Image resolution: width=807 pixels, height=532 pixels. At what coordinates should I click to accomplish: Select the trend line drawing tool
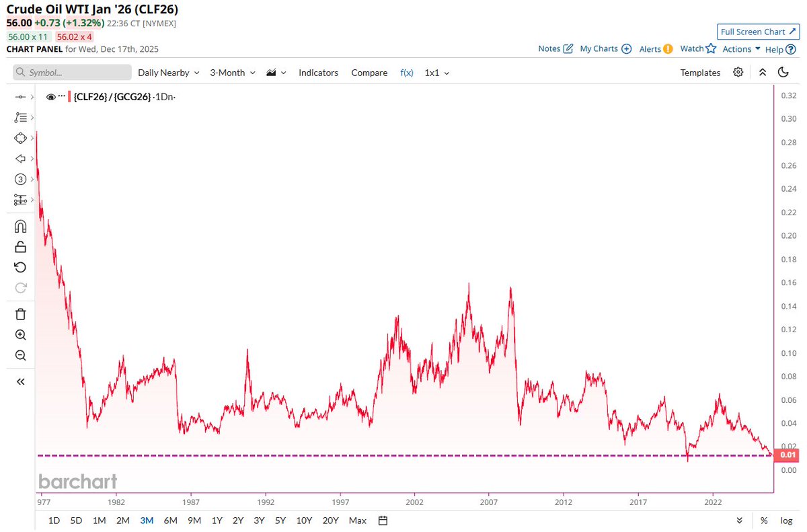pos(20,96)
